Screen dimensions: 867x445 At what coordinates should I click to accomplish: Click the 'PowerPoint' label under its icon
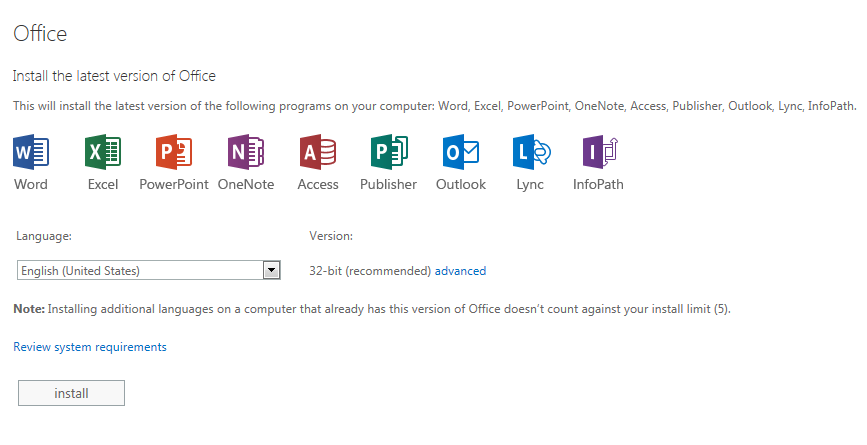[174, 184]
